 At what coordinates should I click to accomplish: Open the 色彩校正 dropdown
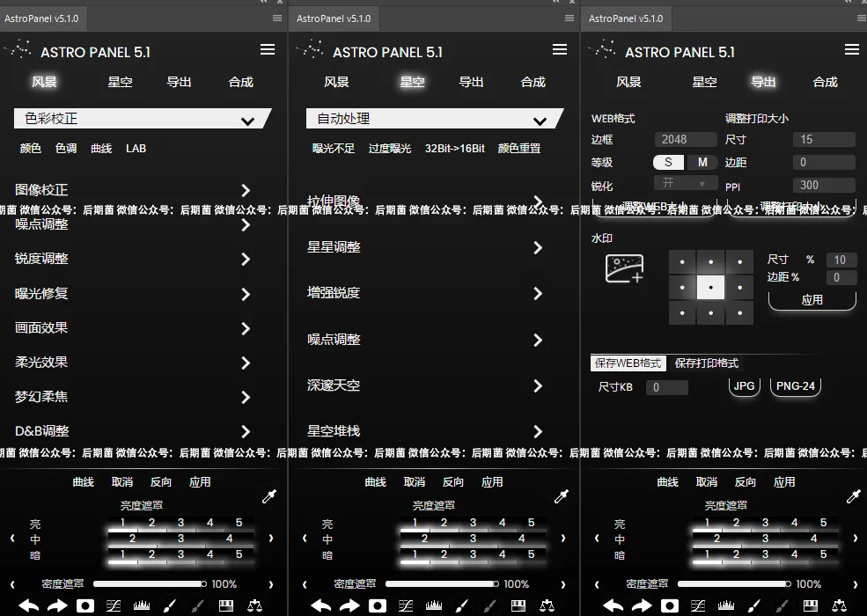(143, 119)
